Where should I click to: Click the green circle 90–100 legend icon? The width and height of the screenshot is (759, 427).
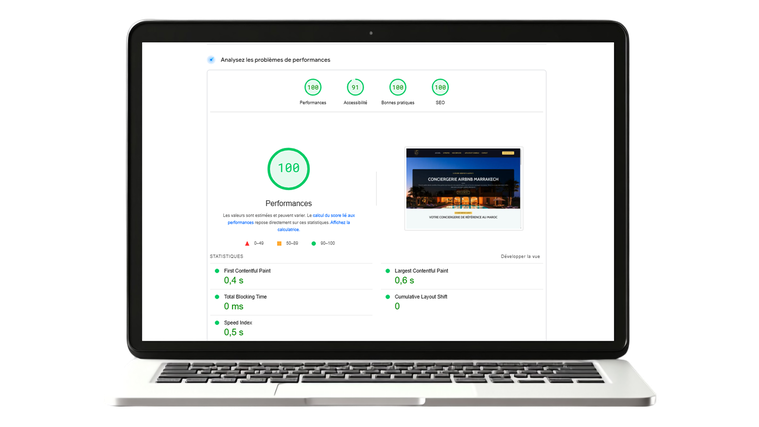pos(314,244)
